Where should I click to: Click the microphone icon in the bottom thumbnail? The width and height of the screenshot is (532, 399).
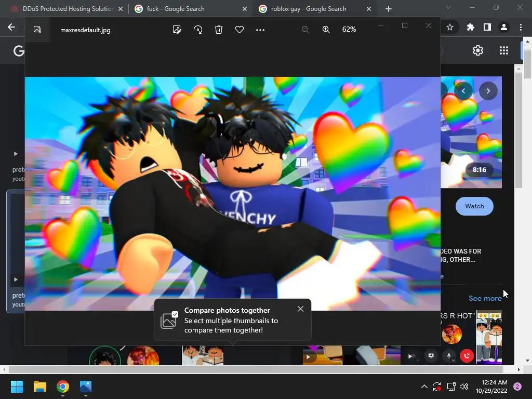pos(448,356)
